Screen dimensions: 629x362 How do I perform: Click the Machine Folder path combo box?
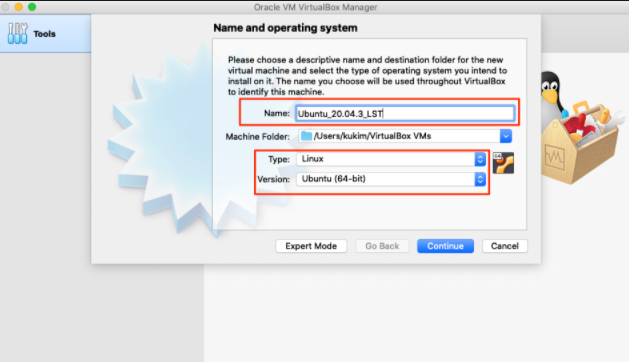[x=405, y=136]
